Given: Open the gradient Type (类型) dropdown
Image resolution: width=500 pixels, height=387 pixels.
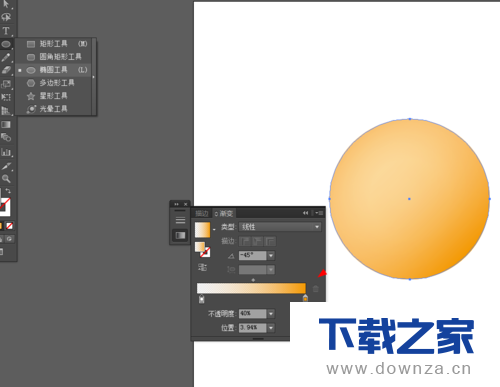Looking at the screenshot, I should (x=280, y=227).
